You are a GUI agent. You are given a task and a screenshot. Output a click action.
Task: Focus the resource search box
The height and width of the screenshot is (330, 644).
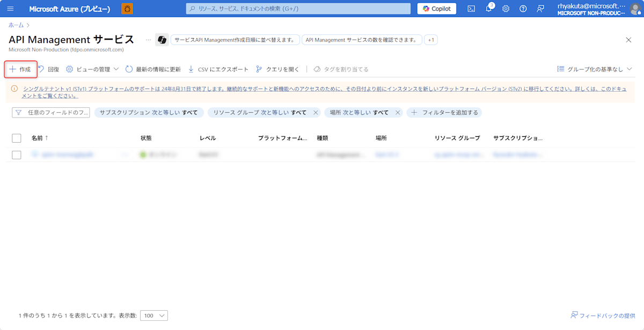coord(298,9)
